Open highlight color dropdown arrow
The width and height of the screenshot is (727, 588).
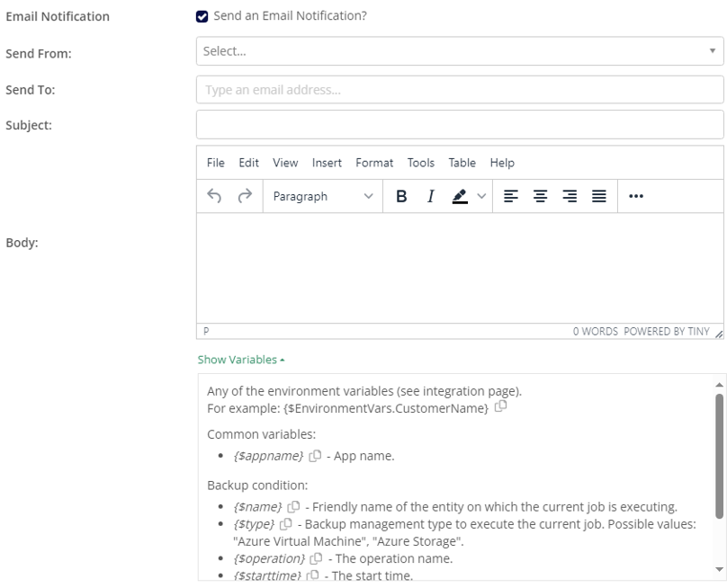[x=481, y=196]
